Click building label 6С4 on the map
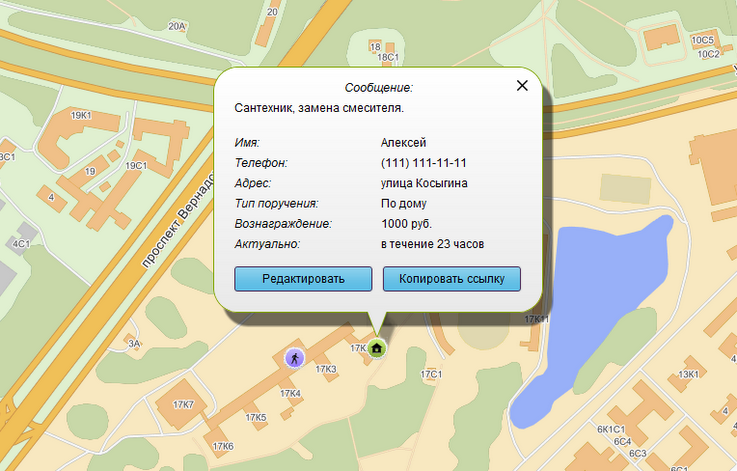This screenshot has height=471, width=737. 622,441
